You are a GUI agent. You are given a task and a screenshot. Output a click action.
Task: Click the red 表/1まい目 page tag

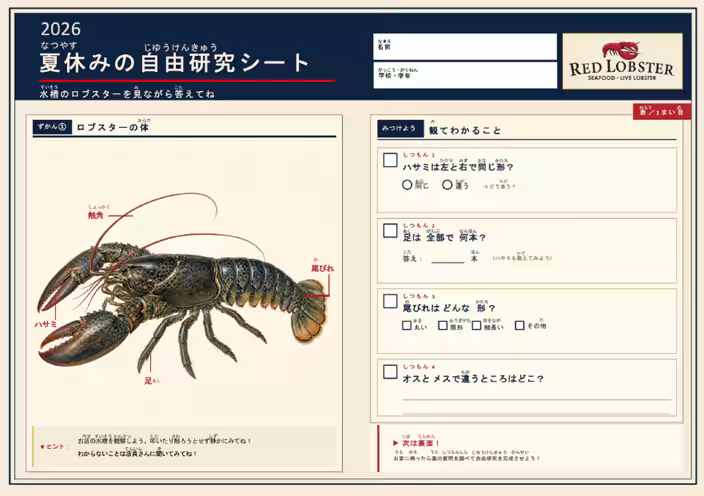[662, 111]
